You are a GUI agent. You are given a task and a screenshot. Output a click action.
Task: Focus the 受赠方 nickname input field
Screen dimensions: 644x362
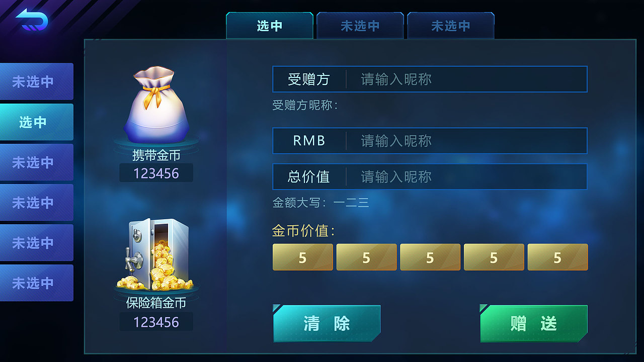(430, 79)
